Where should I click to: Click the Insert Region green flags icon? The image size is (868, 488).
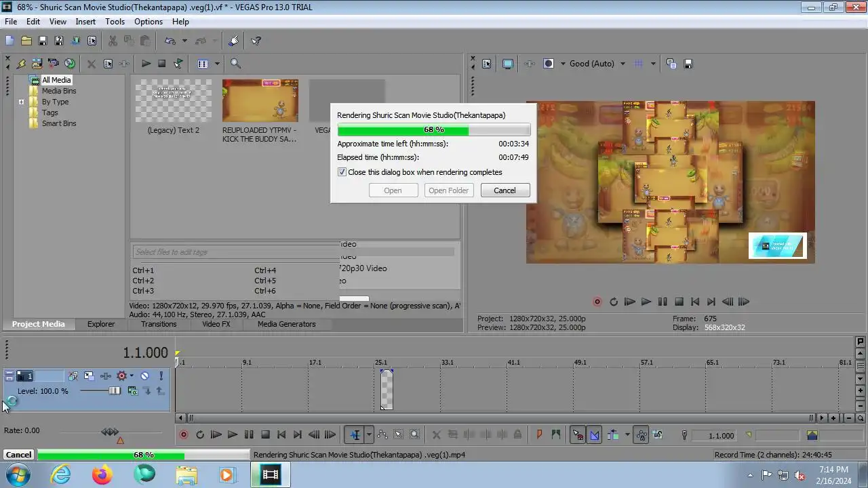[x=556, y=435]
